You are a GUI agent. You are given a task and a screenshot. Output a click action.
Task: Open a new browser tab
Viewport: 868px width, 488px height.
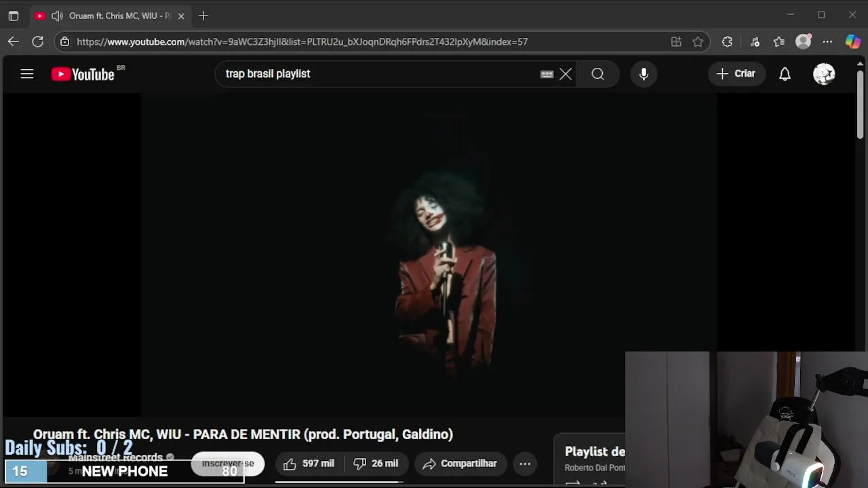tap(203, 16)
